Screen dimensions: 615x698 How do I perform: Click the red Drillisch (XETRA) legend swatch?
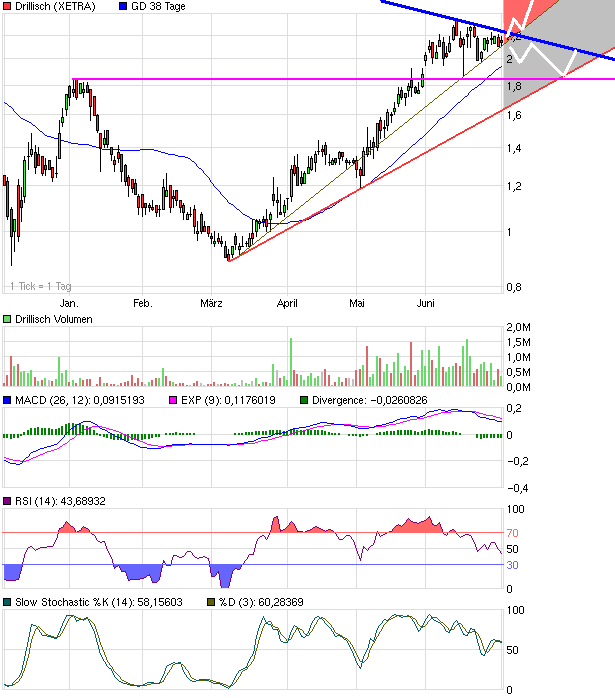coord(7,6)
